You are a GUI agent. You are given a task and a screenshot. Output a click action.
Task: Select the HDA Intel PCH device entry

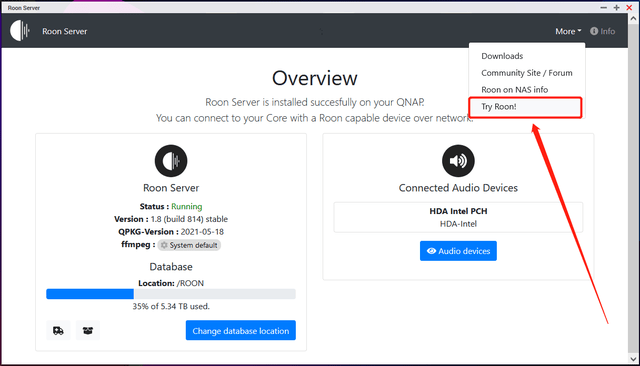[x=458, y=217]
